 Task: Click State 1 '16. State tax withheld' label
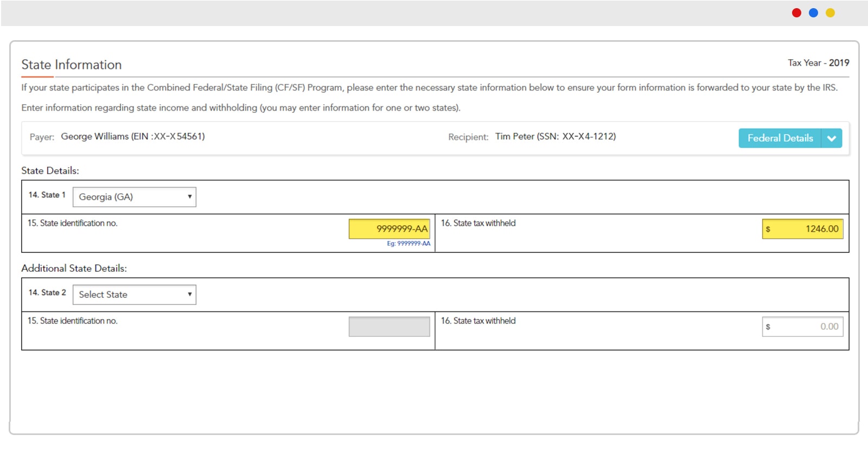coord(478,223)
